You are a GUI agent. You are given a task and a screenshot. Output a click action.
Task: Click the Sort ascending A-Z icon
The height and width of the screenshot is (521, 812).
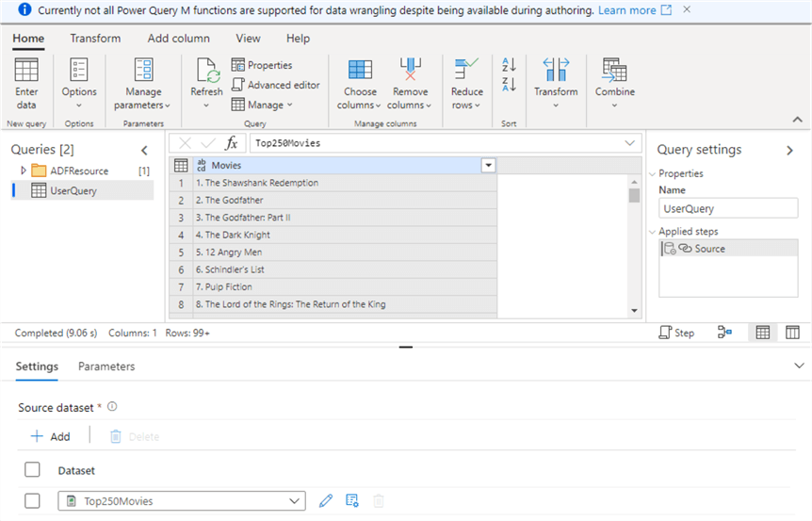pyautogui.click(x=509, y=65)
